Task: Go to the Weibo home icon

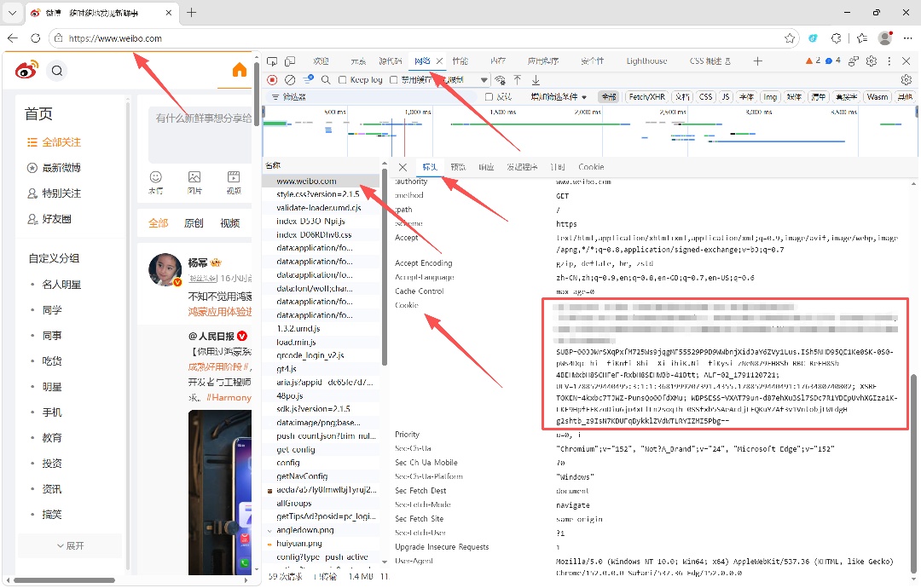Action: pyautogui.click(x=239, y=71)
